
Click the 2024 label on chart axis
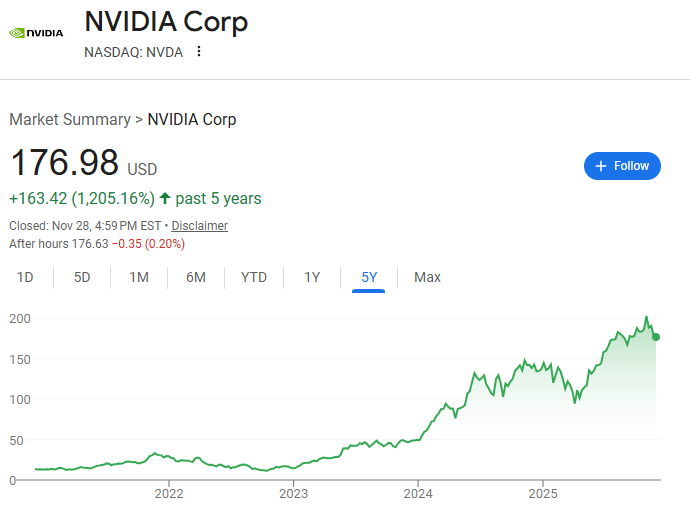pos(418,493)
